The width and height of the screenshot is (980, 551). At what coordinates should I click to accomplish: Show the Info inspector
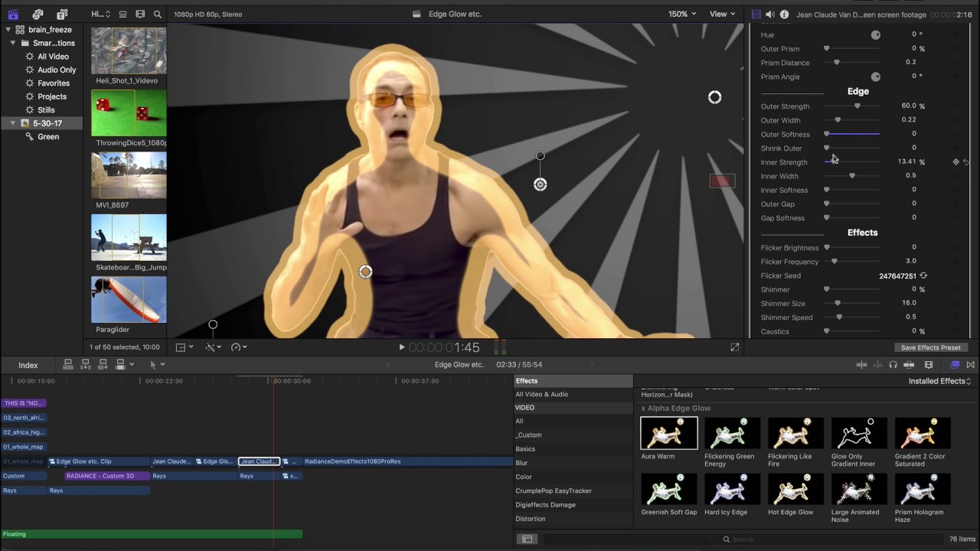[x=784, y=15]
